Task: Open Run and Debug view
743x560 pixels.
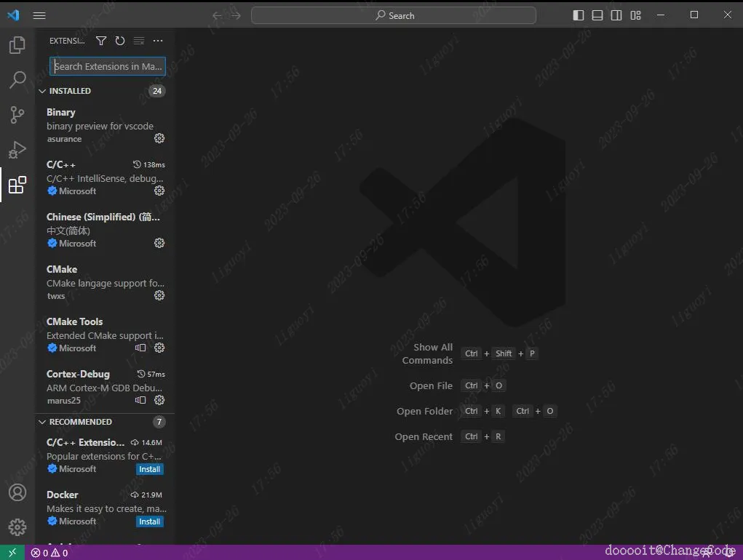Action: click(17, 150)
